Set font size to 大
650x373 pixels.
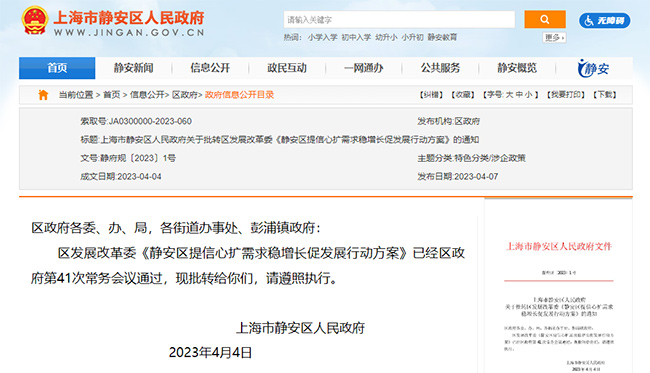509,95
